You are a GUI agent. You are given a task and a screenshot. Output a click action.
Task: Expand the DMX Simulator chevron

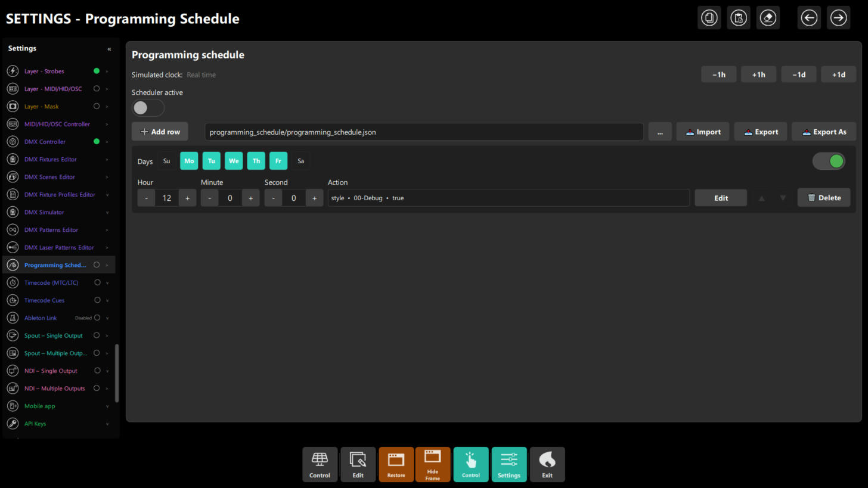pos(107,213)
